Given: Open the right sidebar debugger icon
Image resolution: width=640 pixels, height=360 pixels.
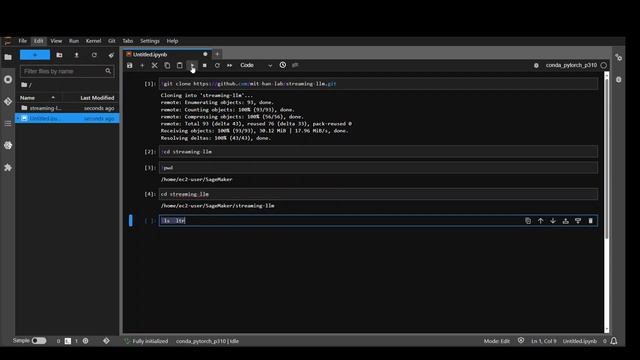Looking at the screenshot, I should [619, 80].
